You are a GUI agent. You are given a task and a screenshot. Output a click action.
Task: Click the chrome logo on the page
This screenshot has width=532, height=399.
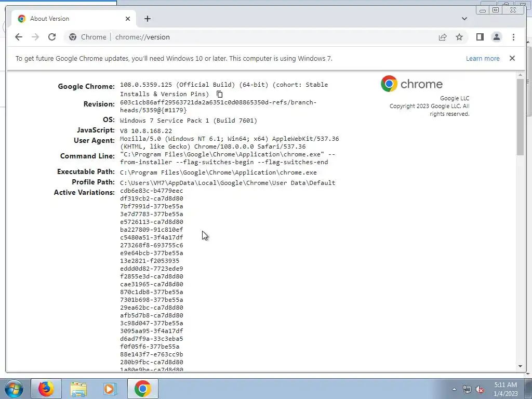click(411, 84)
